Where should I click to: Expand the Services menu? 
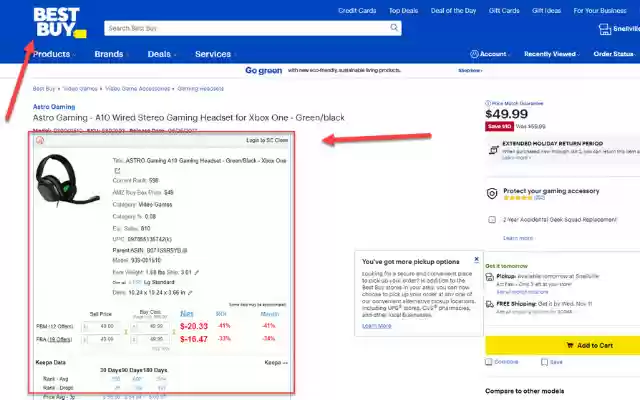(215, 54)
